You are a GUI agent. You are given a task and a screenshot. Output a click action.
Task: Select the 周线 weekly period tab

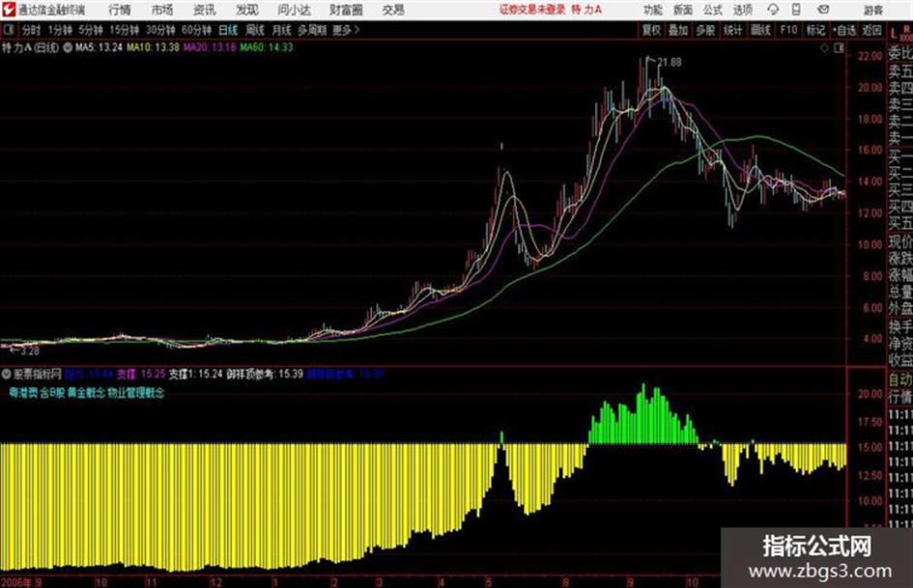coord(255,30)
